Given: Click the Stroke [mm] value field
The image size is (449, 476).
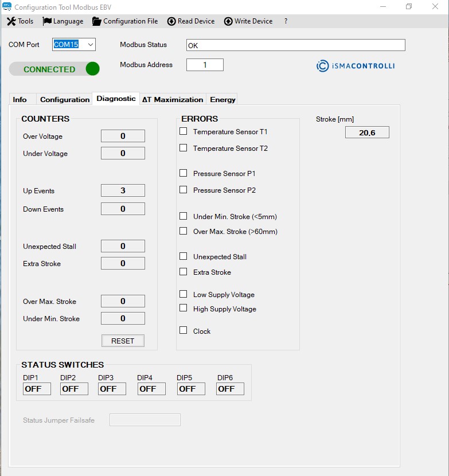Looking at the screenshot, I should tap(367, 132).
